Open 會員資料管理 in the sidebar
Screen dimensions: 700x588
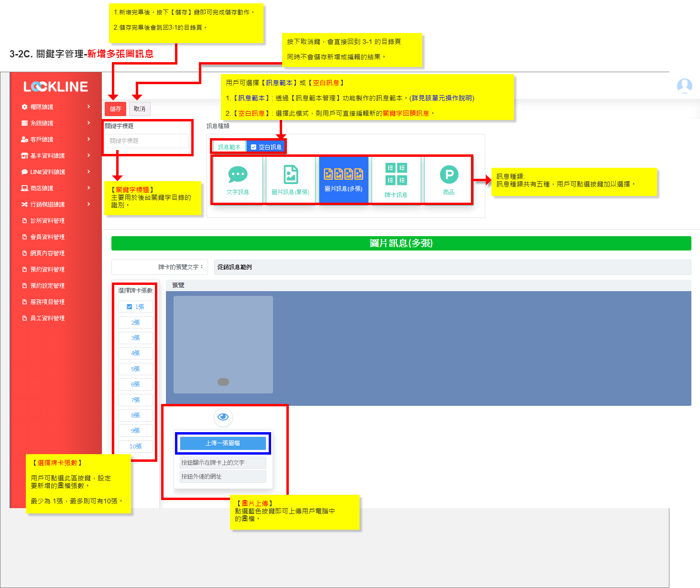click(x=47, y=237)
